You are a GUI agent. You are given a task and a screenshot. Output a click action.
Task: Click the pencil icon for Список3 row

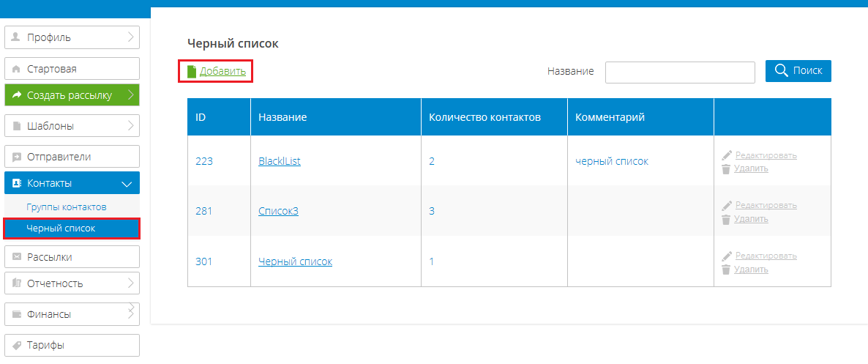(727, 206)
